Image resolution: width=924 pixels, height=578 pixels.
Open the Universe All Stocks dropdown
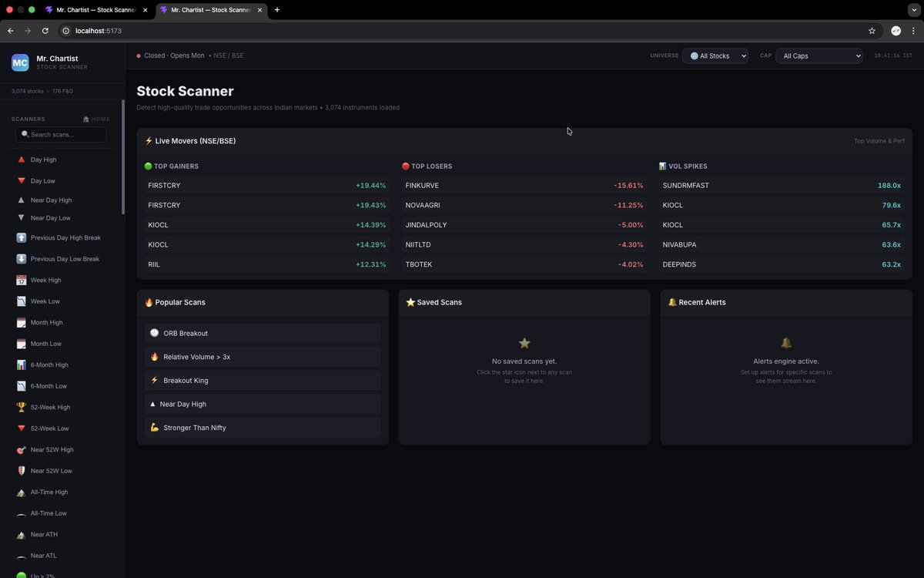coord(715,55)
